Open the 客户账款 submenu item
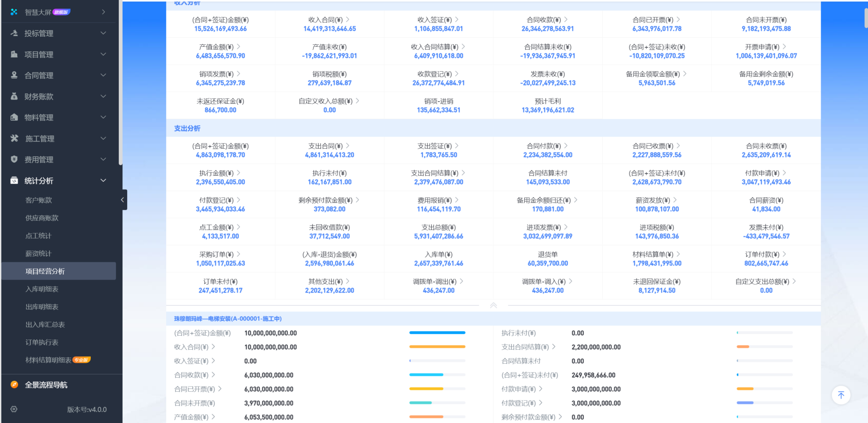Viewport: 868px width, 423px height. [x=39, y=200]
